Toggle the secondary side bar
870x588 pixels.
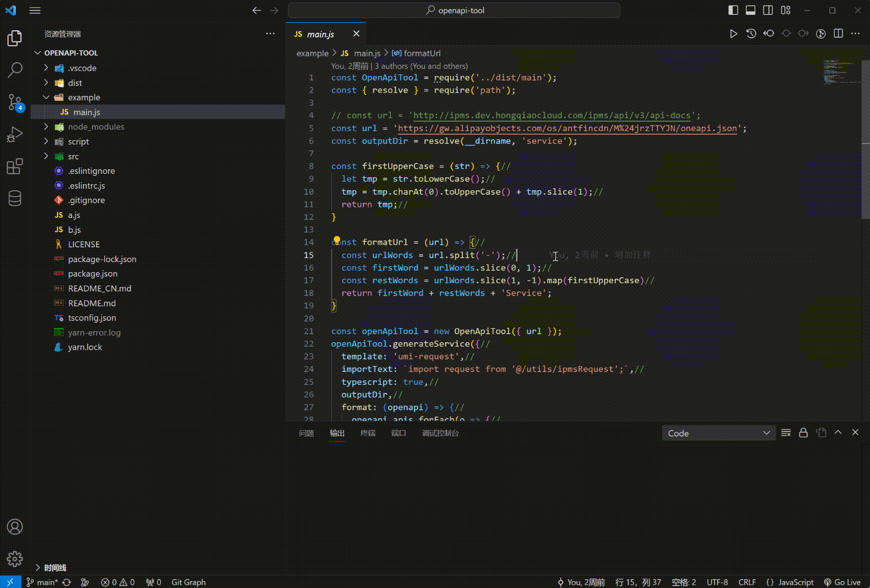tap(768, 10)
